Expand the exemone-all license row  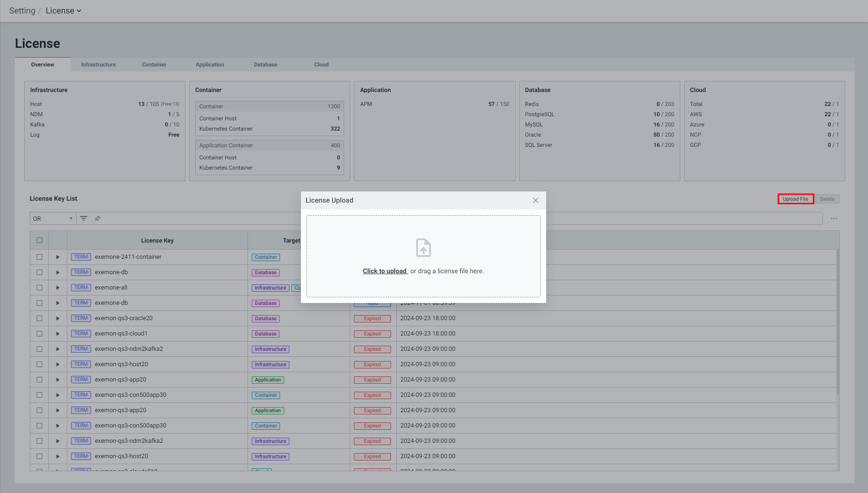(58, 288)
